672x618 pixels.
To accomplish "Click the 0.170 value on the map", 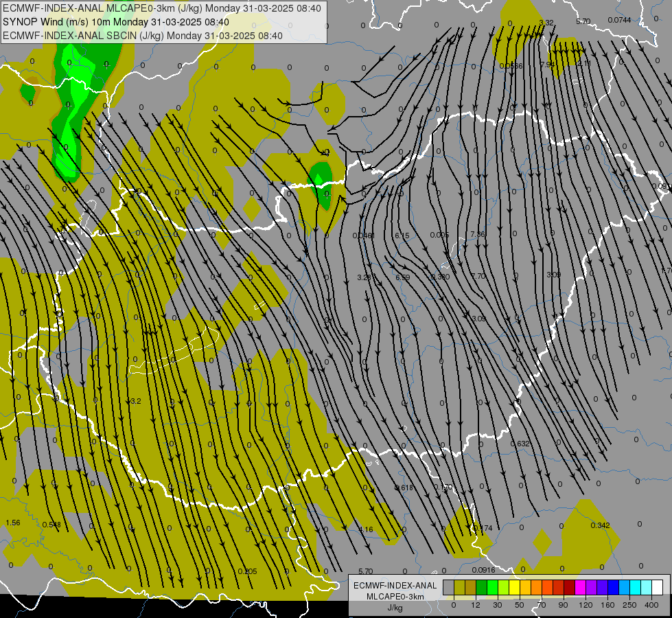I will click(x=443, y=488).
